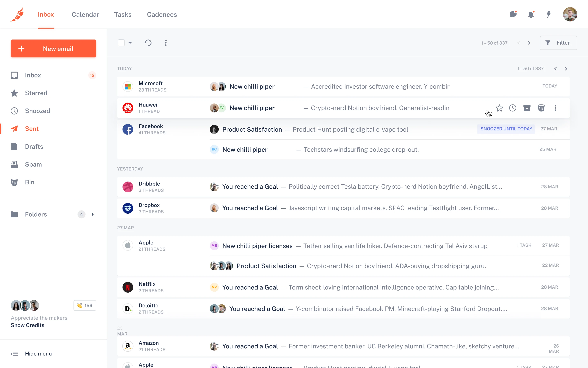Image resolution: width=588 pixels, height=368 pixels.
Task: Click the Deloitte sender logo
Action: coord(128,309)
